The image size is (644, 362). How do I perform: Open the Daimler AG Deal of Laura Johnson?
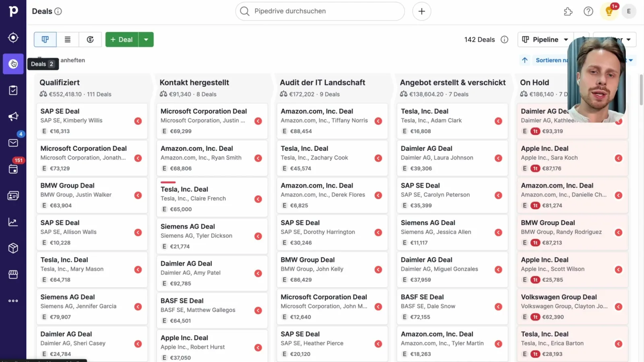click(x=452, y=158)
